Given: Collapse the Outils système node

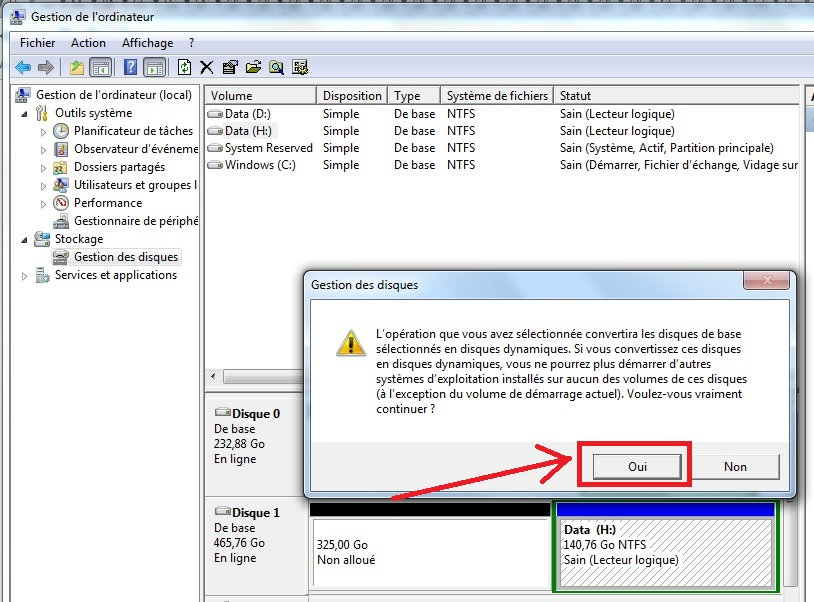Looking at the screenshot, I should tap(24, 114).
